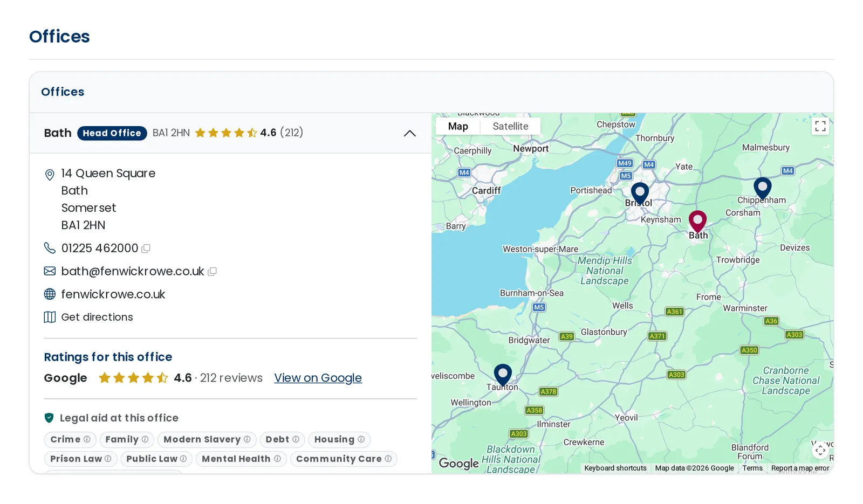Click the Google logo on the map
Image resolution: width=863 pixels, height=504 pixels.
(458, 463)
